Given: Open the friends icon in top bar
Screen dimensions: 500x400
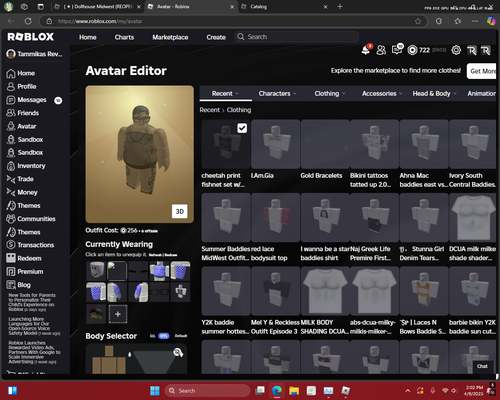Looking at the screenshot, I should [381, 50].
